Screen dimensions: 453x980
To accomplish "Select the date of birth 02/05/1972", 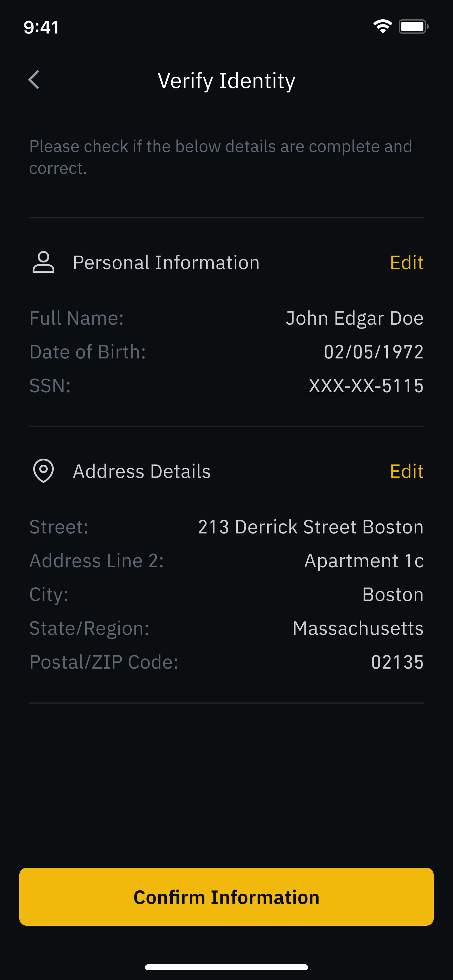I will 374,352.
